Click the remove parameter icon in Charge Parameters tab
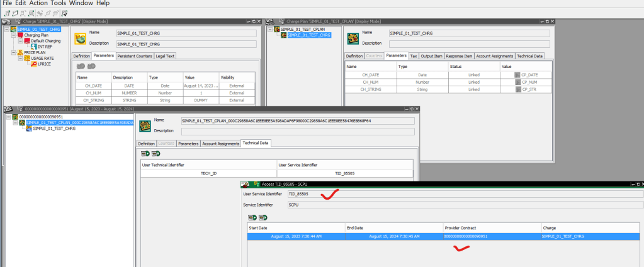 point(91,65)
